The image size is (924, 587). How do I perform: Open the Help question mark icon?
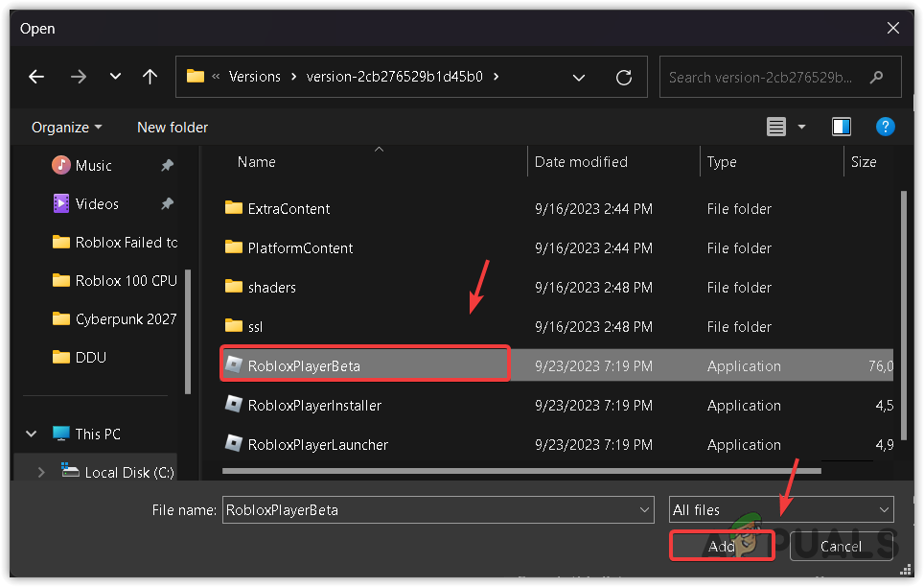tap(886, 127)
